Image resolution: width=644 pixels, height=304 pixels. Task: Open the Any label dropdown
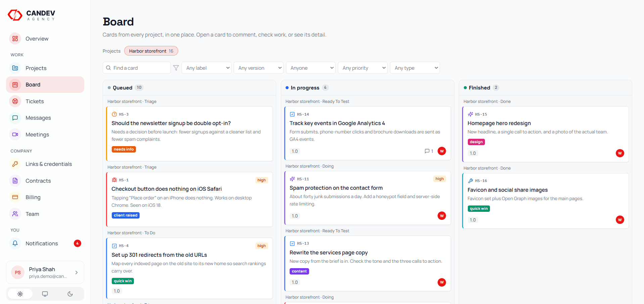(x=206, y=68)
